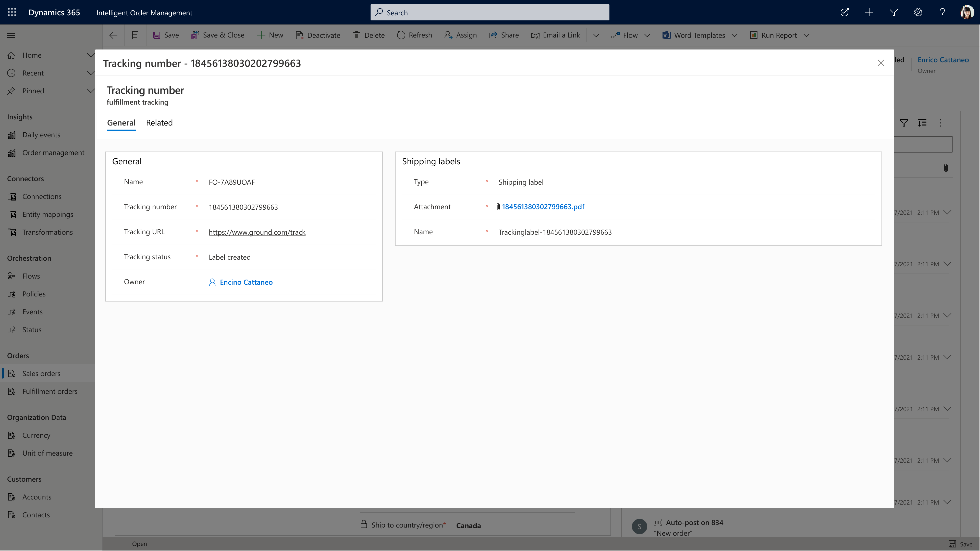
Task: View Daily events insights
Action: coord(41,135)
